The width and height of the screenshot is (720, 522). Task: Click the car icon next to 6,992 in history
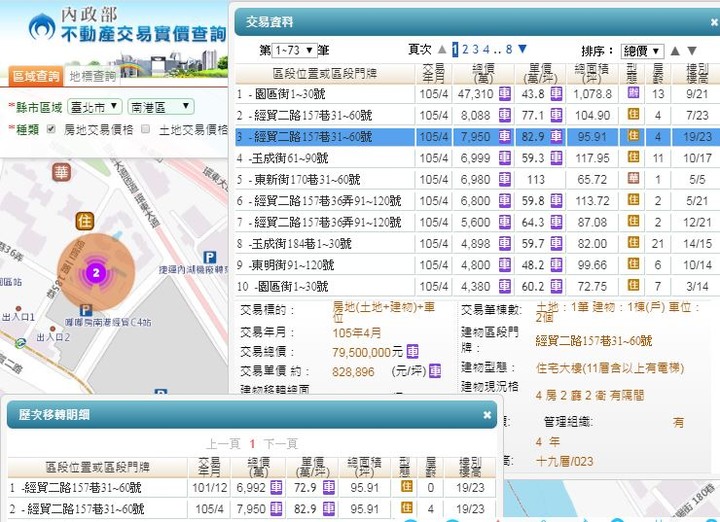pyautogui.click(x=276, y=488)
